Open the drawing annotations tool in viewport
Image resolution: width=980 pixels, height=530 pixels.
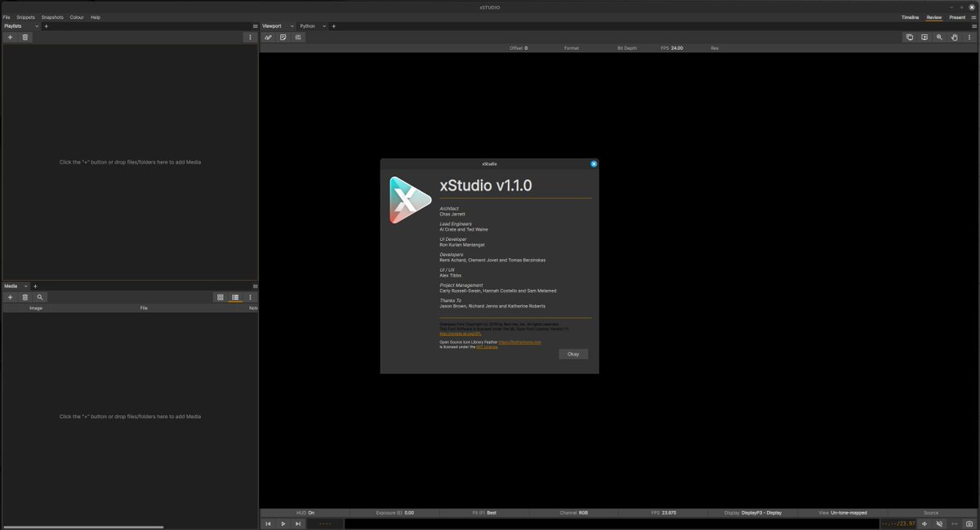[x=268, y=38]
